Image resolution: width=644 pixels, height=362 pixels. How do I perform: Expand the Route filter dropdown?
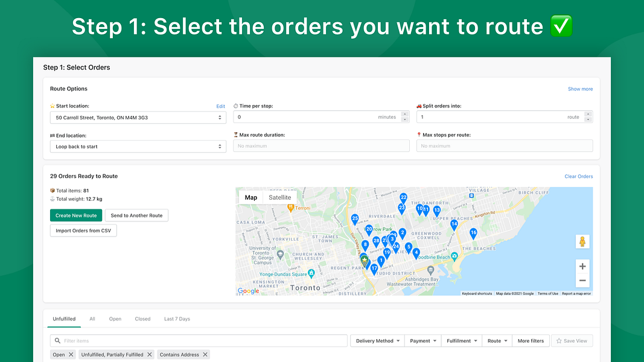coord(497,341)
